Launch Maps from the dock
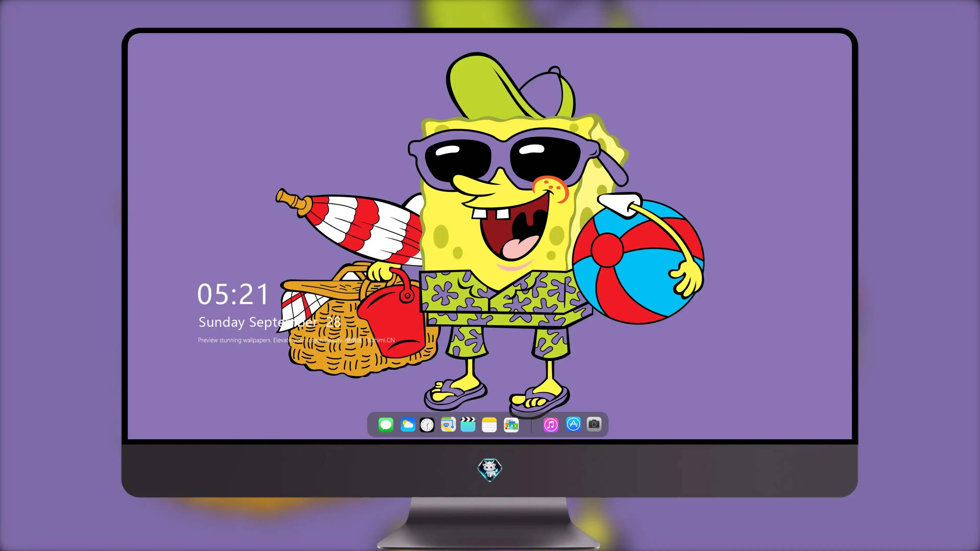Screen dimensions: 980x551 click(448, 424)
